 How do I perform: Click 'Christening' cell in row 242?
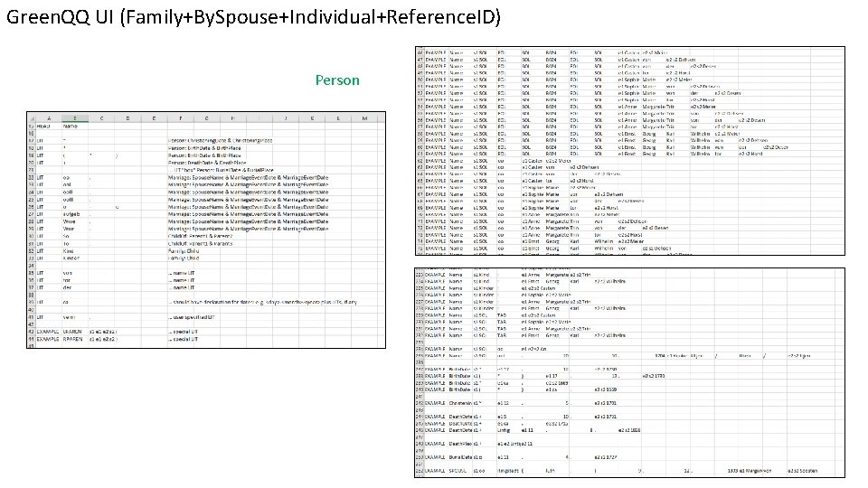coord(460,403)
